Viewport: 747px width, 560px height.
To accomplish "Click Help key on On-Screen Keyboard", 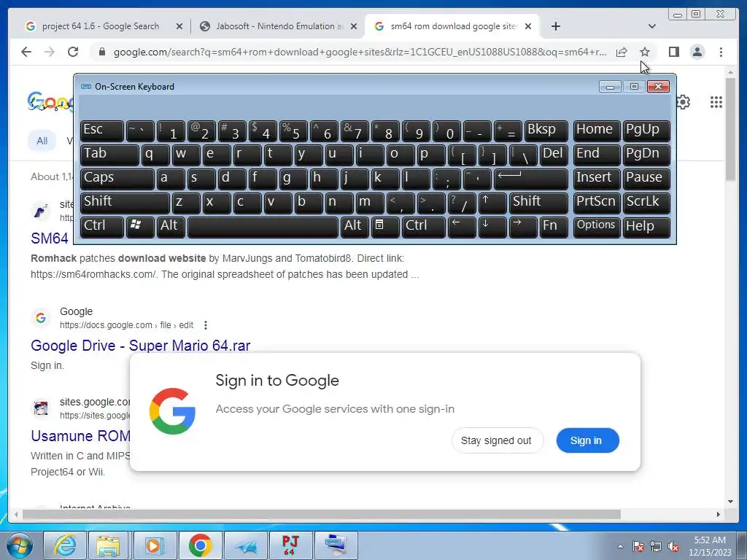I will click(x=646, y=227).
